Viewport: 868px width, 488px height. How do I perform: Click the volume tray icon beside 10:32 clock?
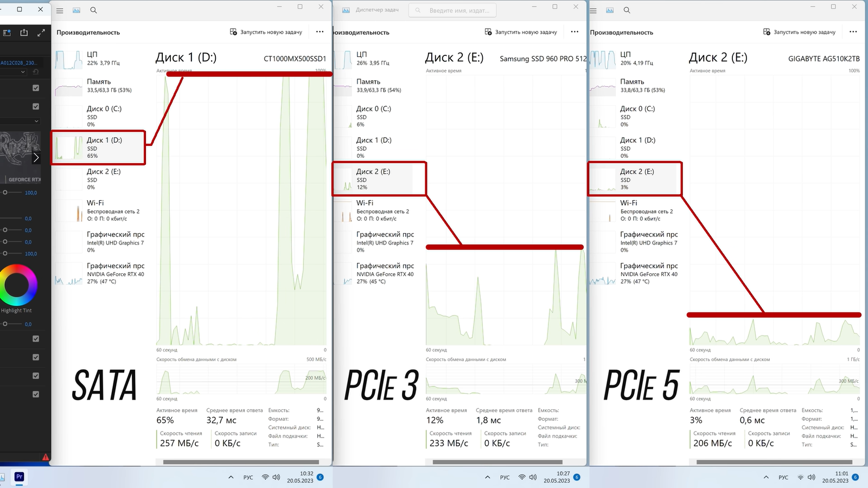pos(276,477)
